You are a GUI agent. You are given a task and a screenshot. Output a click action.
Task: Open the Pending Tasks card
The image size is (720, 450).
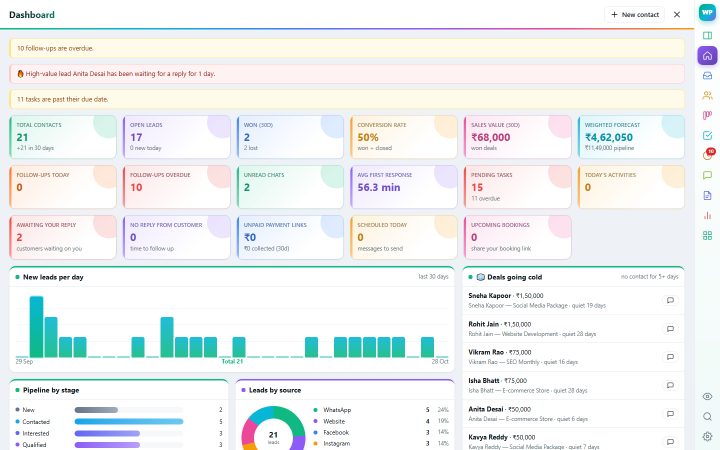pos(518,187)
